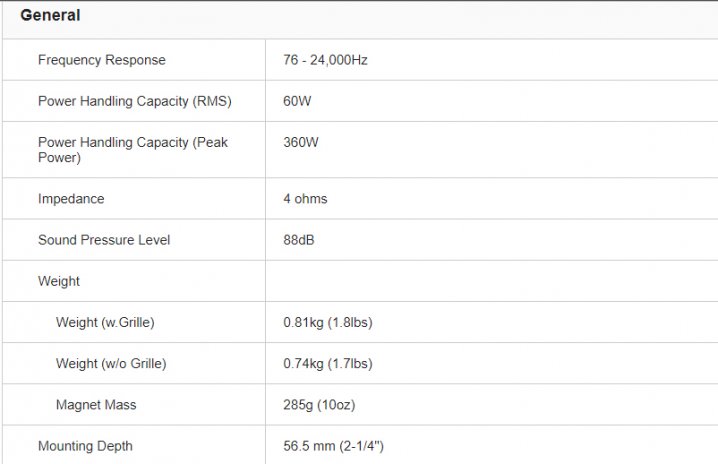Image resolution: width=718 pixels, height=464 pixels.
Task: Click the 0.81kg (1.8lbs) value
Action: [x=328, y=322]
